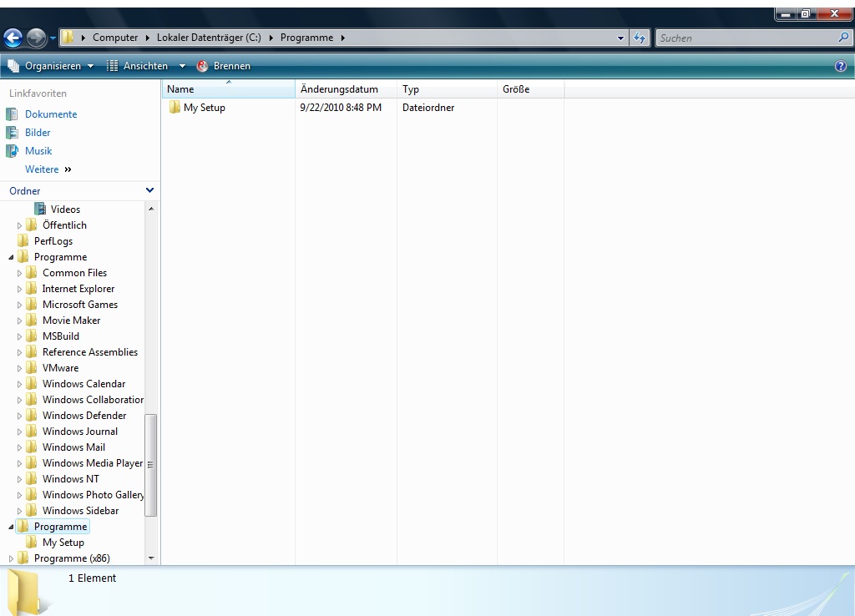This screenshot has height=616, width=855.
Task: Sort files by the Name column header
Action: [x=229, y=88]
